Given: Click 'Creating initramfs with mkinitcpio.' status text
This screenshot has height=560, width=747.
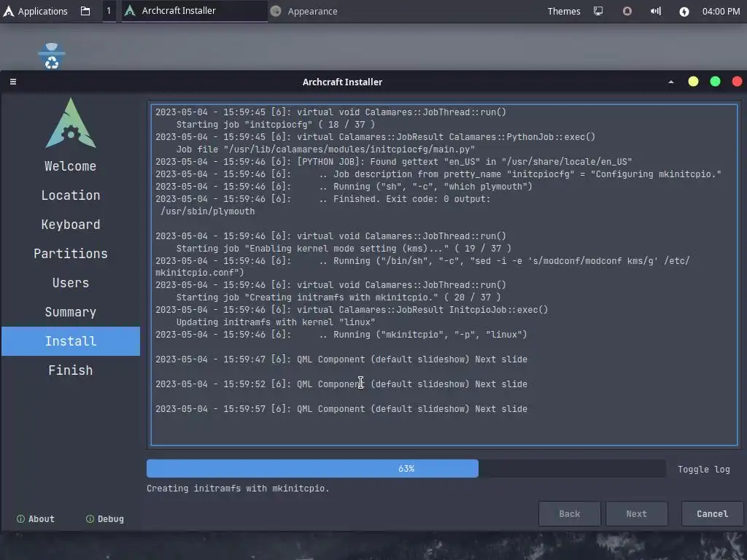Looking at the screenshot, I should click(x=238, y=489).
